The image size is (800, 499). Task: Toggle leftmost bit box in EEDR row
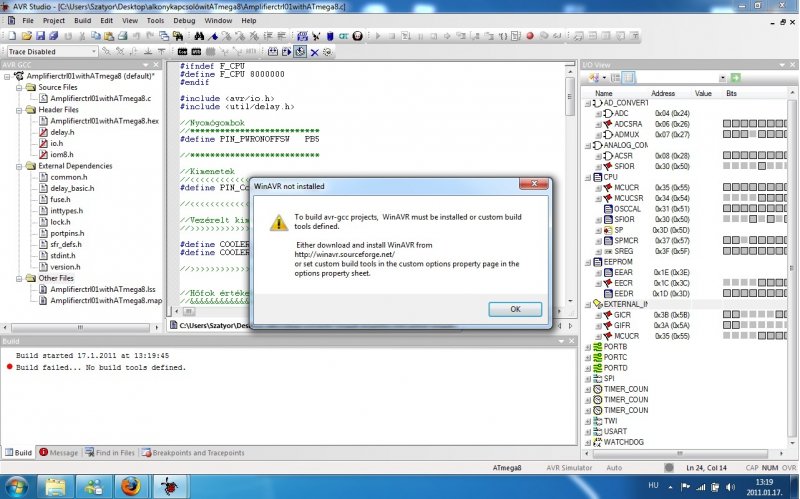point(727,293)
